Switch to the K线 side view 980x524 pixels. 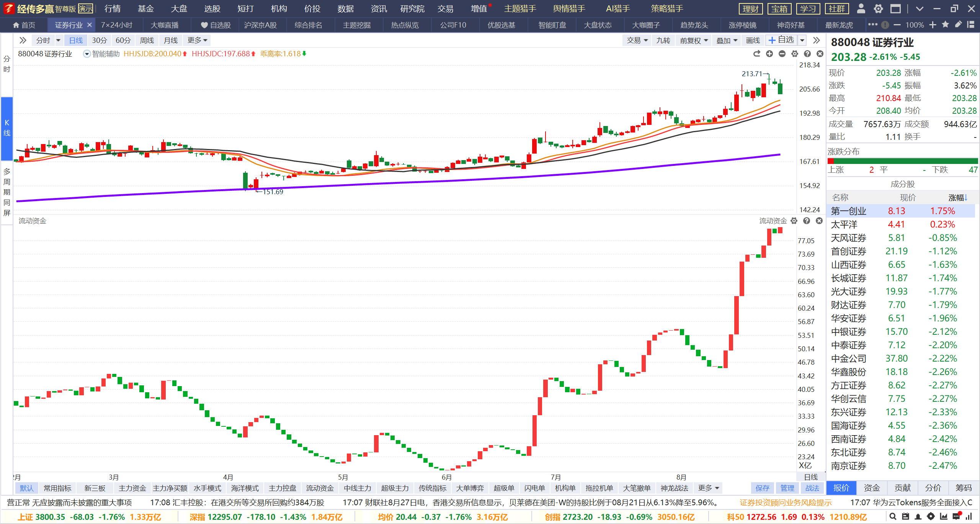(x=7, y=128)
